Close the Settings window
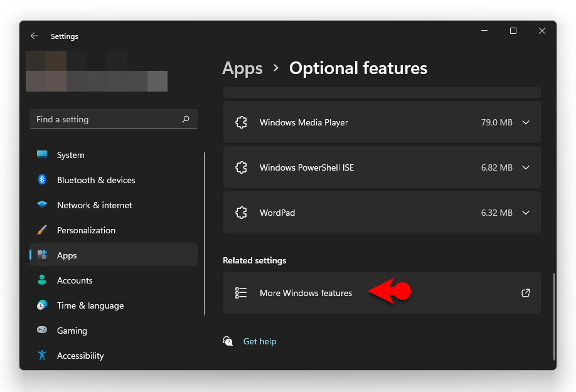Screen dimensions: 576x392 coord(542,31)
